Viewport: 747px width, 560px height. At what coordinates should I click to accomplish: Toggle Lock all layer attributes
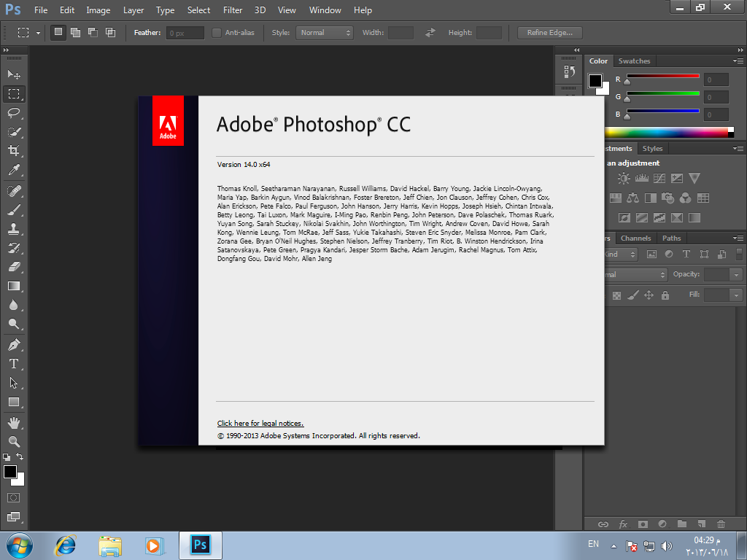coord(665,296)
